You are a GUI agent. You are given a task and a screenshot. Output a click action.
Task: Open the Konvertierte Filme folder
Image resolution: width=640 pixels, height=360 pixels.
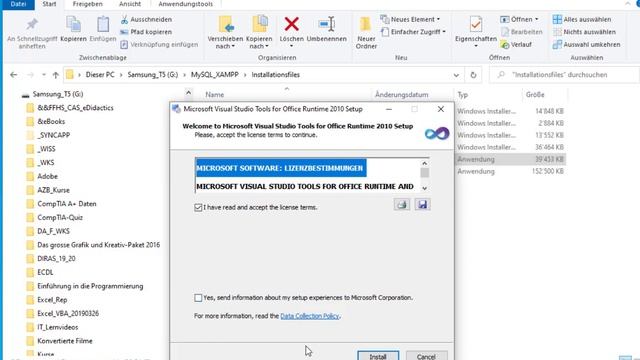click(64, 341)
